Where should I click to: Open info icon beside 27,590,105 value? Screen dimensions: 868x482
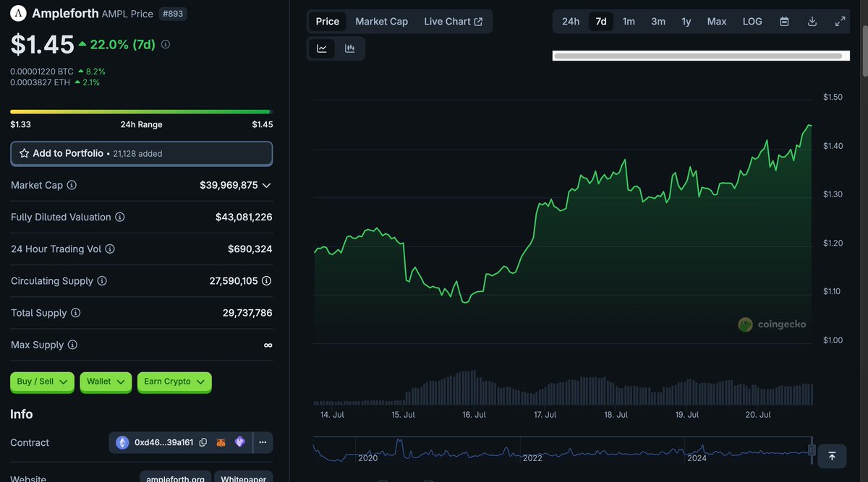(266, 281)
